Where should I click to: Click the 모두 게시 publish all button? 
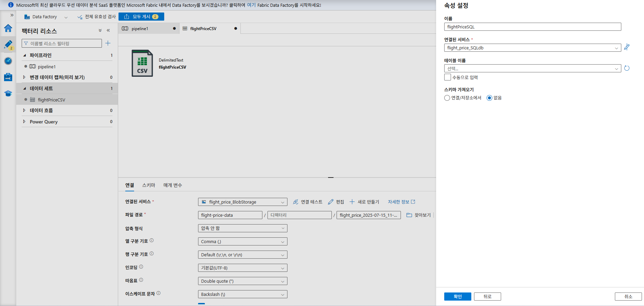coord(142,17)
